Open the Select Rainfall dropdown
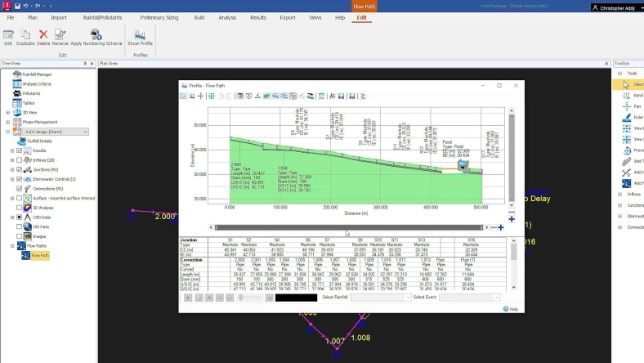Viewport: 644px width, 363px height. (381, 298)
